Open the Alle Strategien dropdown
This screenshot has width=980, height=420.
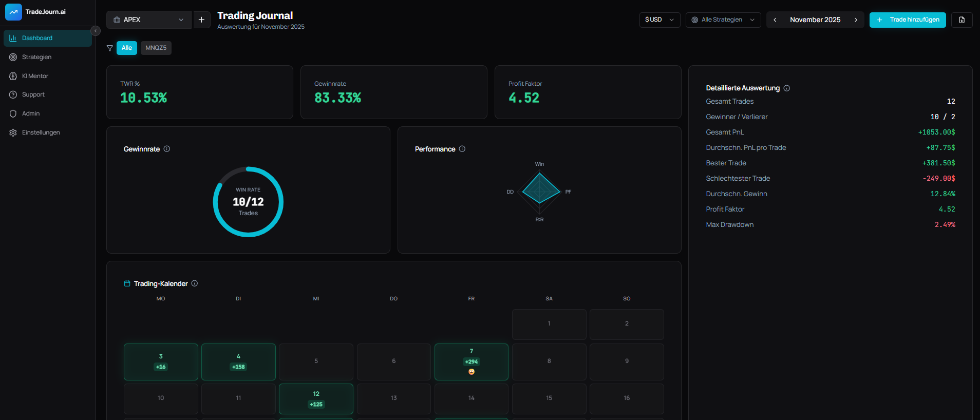[x=723, y=20]
